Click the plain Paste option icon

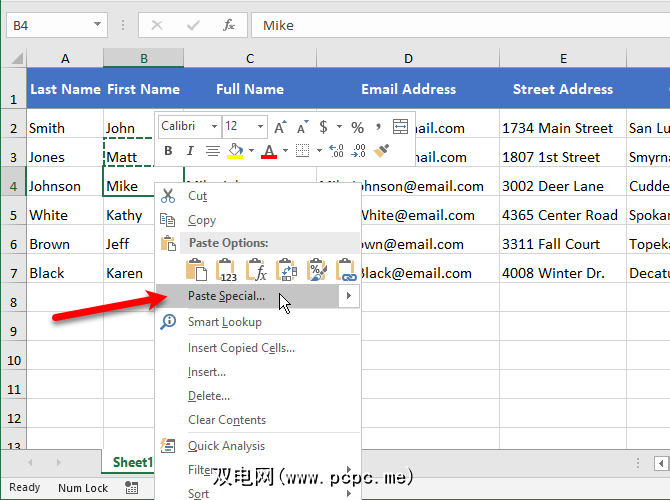point(196,270)
